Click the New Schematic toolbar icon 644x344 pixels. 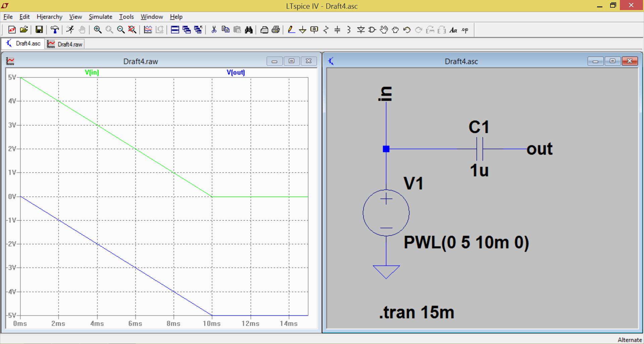(x=12, y=30)
